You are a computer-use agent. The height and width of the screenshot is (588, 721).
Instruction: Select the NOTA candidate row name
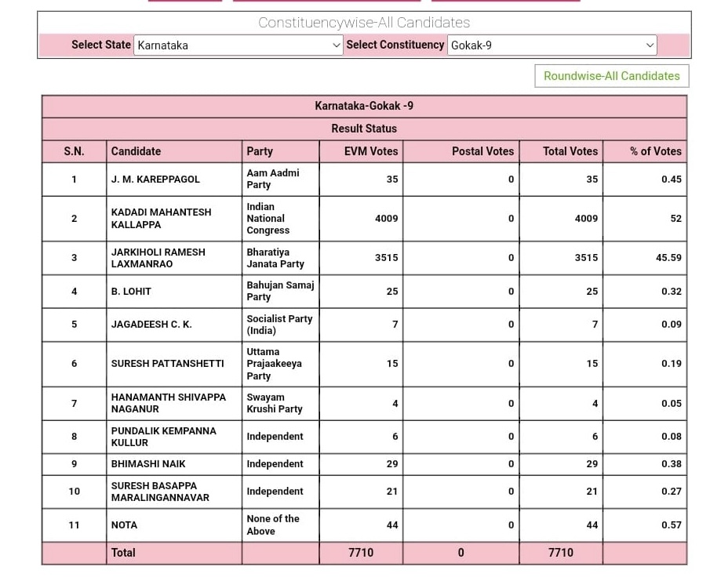tap(124, 525)
